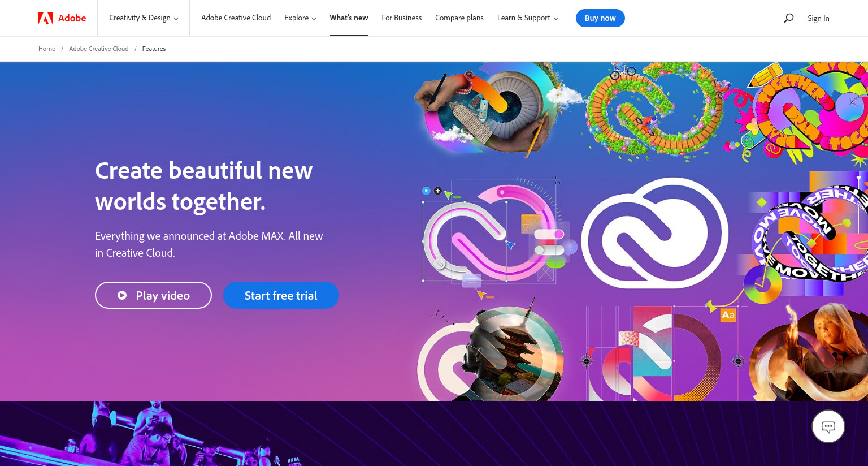Viewport: 868px width, 466px height.
Task: Select the What's new tab
Action: click(349, 18)
